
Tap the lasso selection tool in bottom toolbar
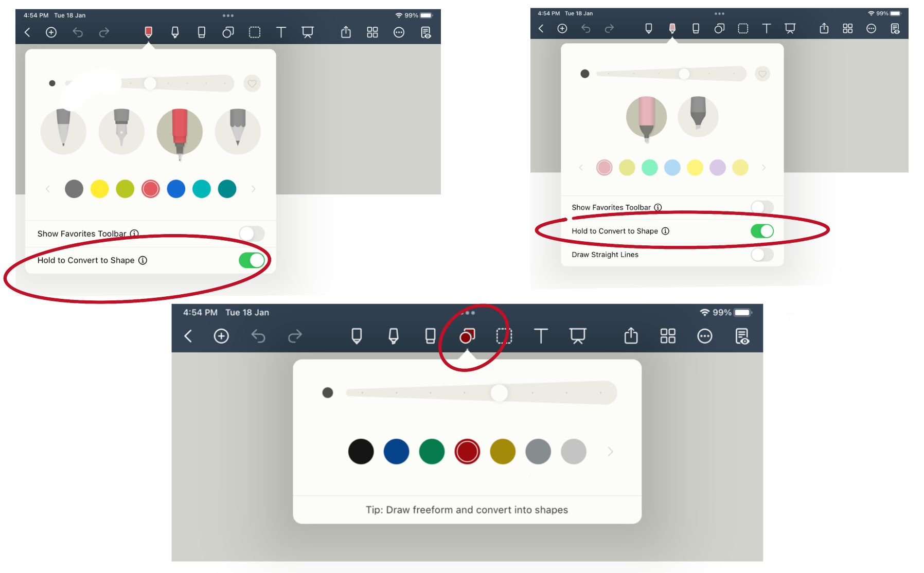coord(504,336)
